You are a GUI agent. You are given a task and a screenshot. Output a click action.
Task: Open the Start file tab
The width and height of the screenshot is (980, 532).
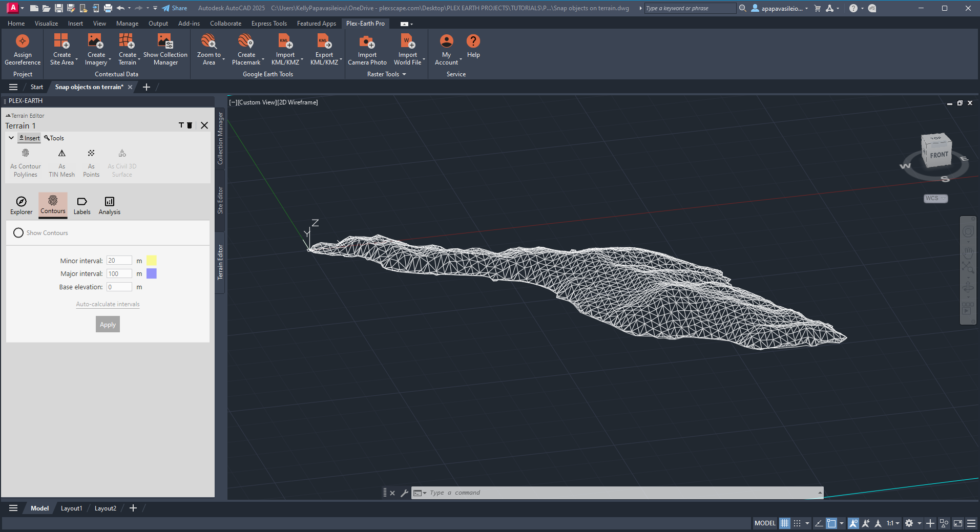pos(36,87)
